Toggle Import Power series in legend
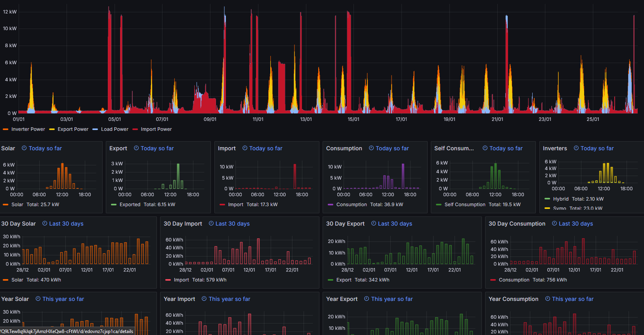644x335 pixels. tap(156, 129)
